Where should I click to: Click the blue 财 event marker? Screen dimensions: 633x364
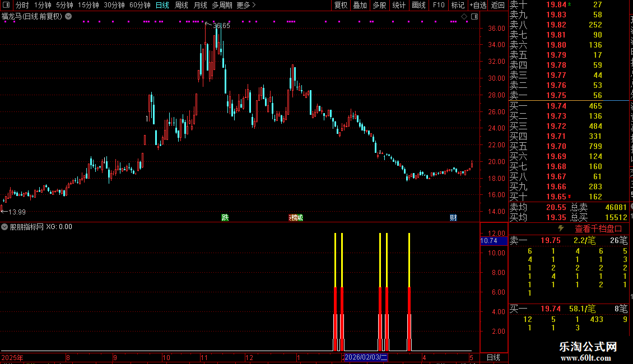453,217
